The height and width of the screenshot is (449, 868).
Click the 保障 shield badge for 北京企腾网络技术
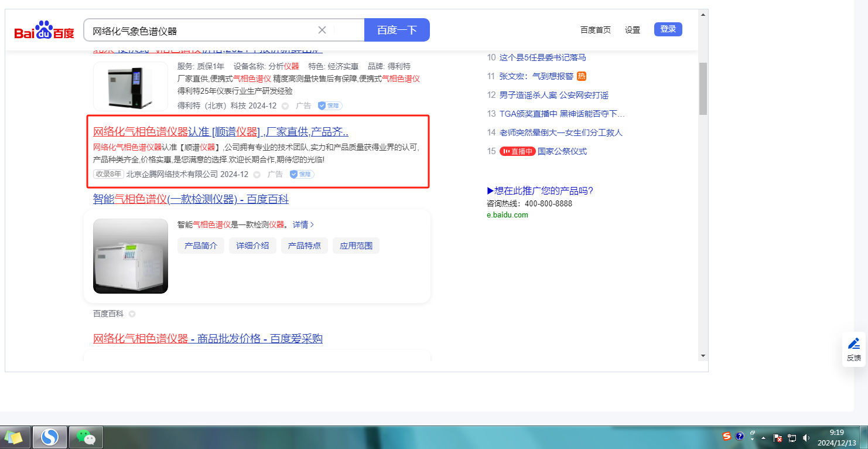pyautogui.click(x=302, y=174)
